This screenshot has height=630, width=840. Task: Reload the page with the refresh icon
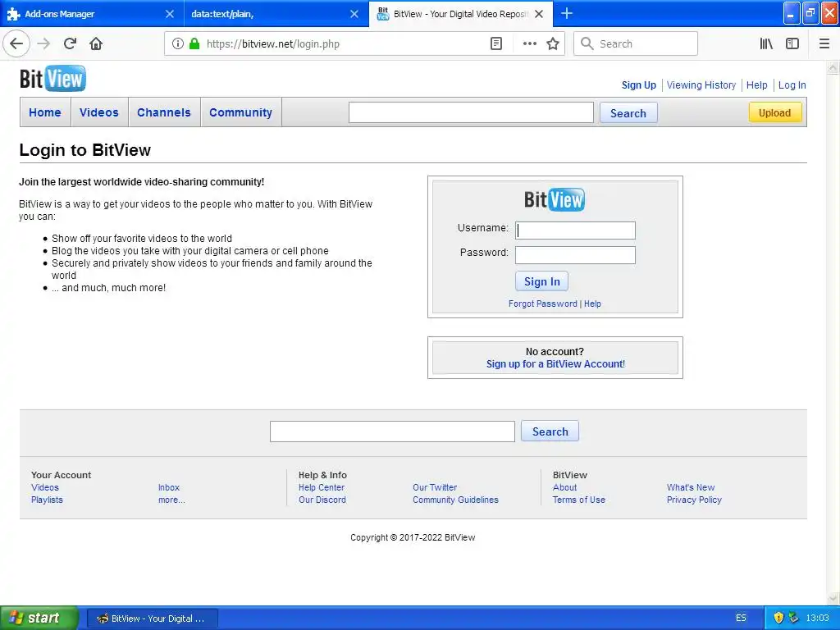(70, 44)
